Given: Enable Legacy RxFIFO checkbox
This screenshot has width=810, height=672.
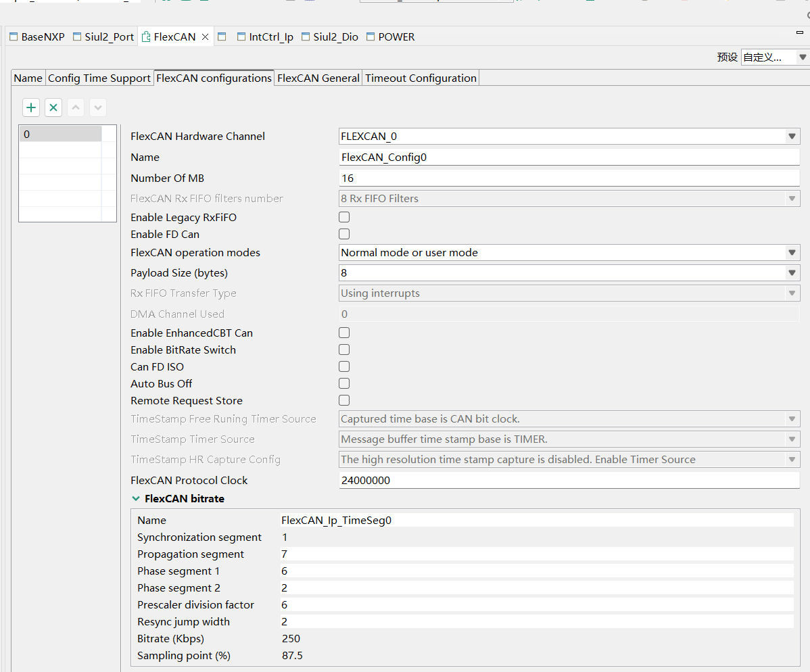Looking at the screenshot, I should point(344,217).
